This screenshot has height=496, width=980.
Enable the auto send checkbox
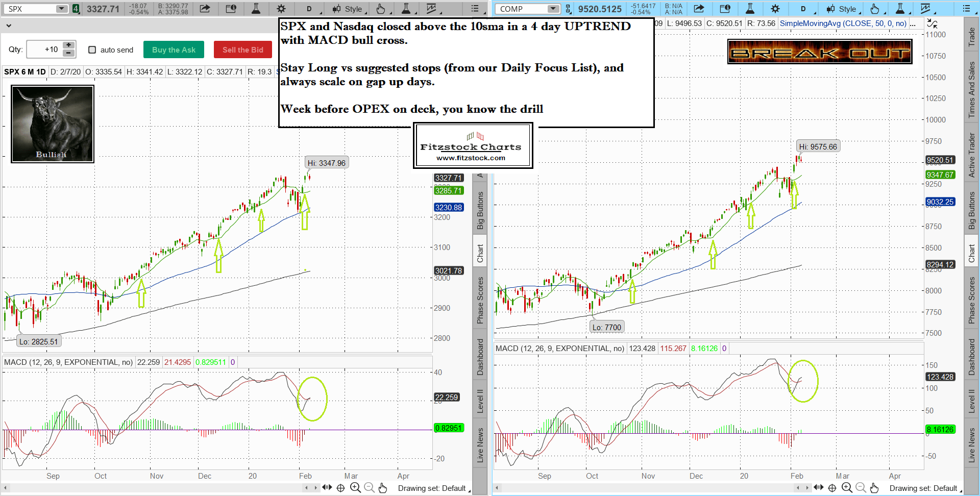[x=92, y=49]
